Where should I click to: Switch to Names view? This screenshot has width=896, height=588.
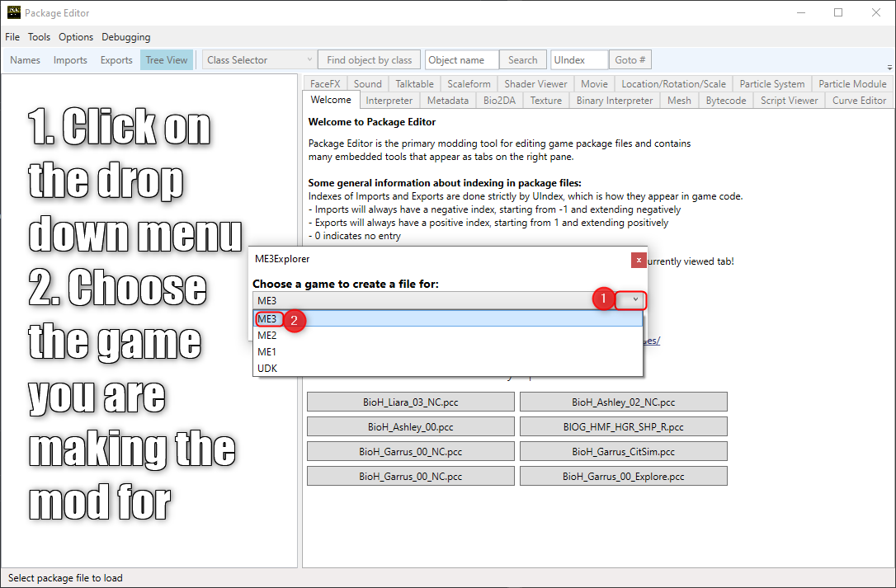25,60
